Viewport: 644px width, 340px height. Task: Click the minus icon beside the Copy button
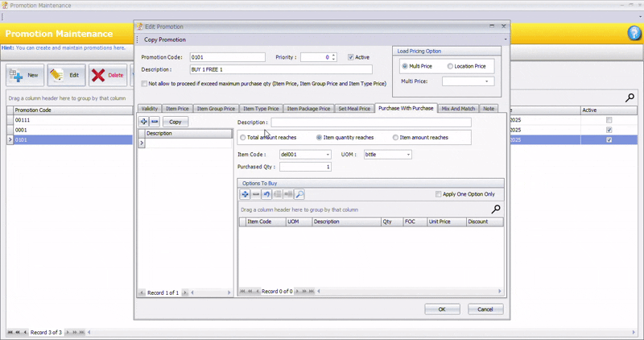point(155,122)
